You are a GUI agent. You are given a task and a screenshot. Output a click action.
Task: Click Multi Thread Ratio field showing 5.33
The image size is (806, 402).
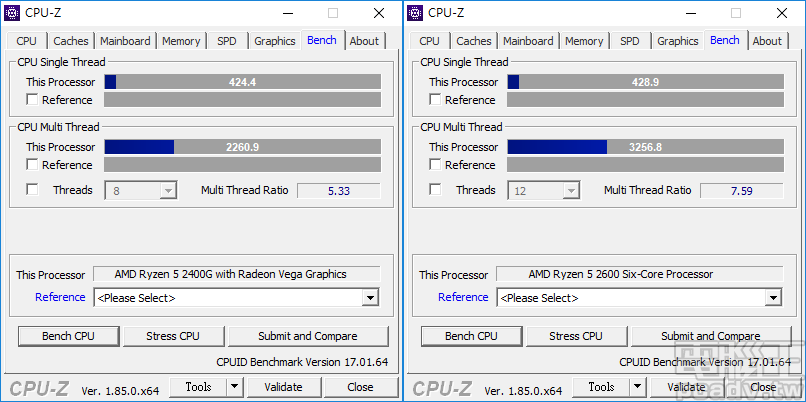tap(339, 191)
